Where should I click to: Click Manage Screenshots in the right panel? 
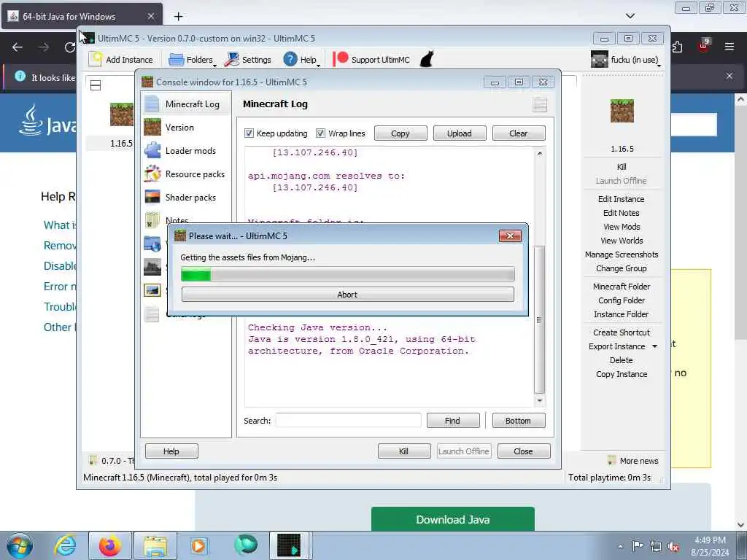coord(622,254)
